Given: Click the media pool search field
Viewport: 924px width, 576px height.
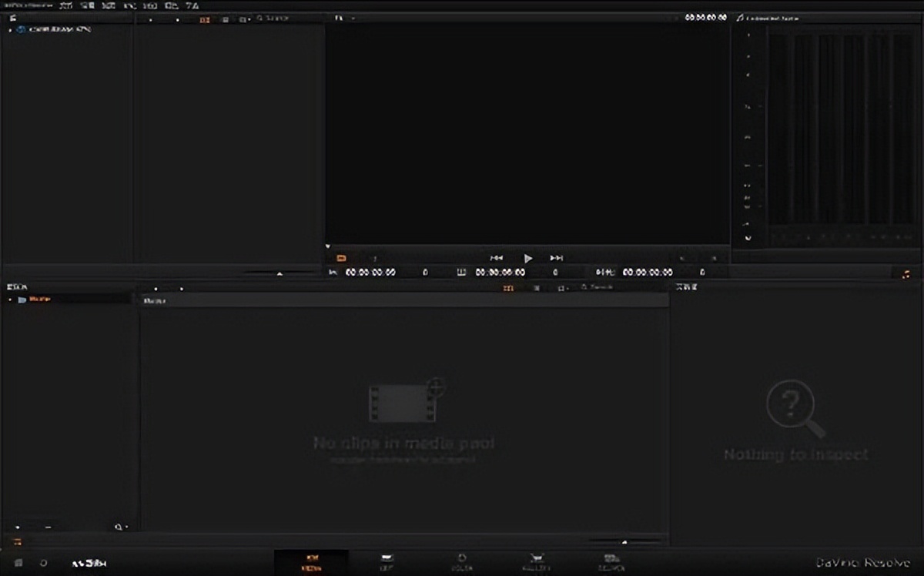Looking at the screenshot, I should click(604, 288).
